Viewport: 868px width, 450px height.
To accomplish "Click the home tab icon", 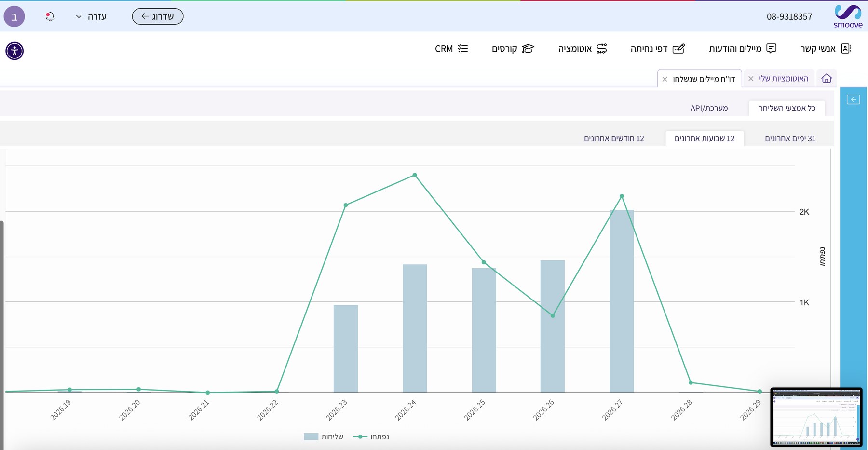I will [827, 78].
